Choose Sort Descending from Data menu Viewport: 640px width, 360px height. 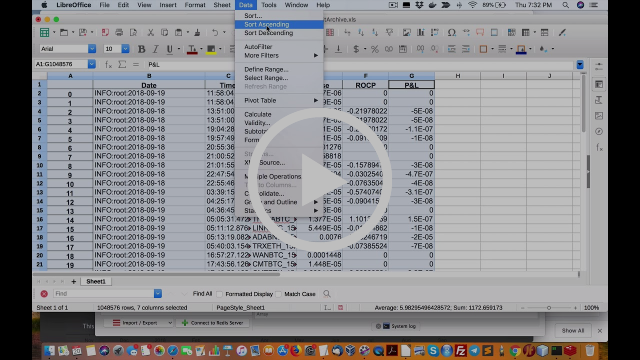pos(269,33)
